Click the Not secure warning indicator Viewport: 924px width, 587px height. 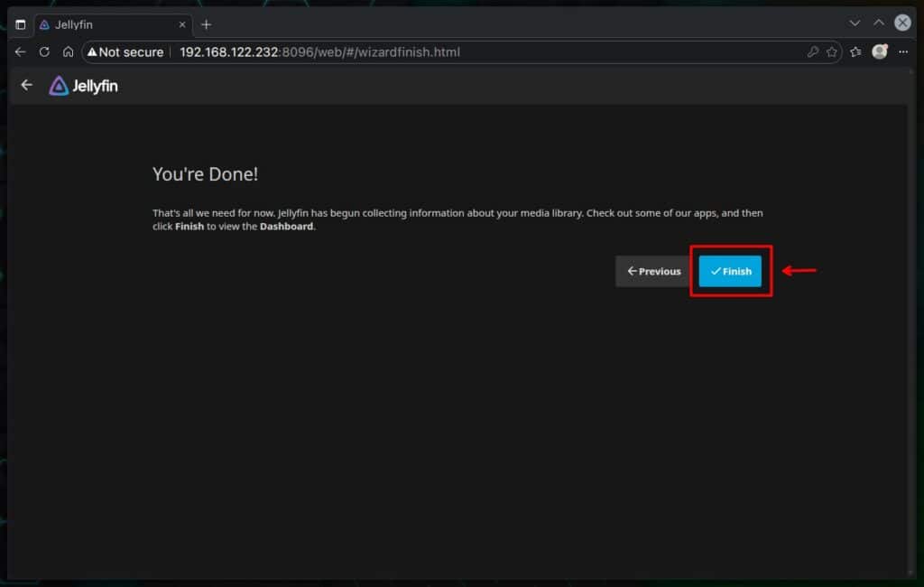[125, 51]
